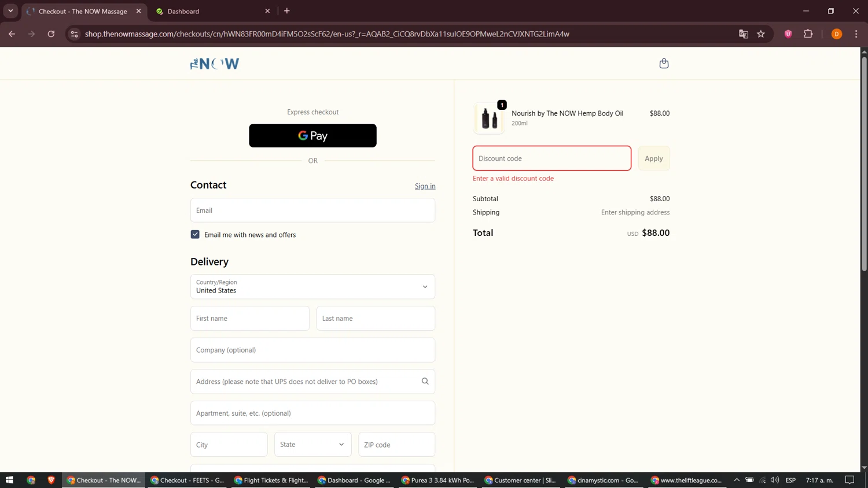Click the Total $88.00 amount
The image size is (868, 488).
[x=656, y=233]
